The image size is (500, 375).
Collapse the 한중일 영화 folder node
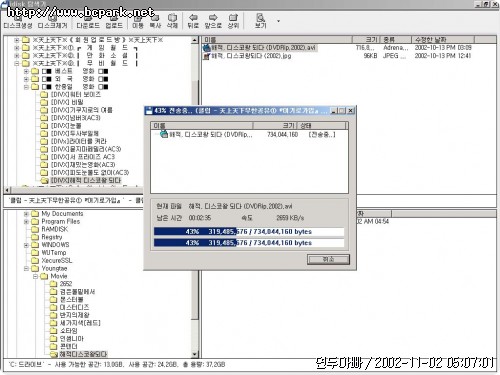coord(26,87)
